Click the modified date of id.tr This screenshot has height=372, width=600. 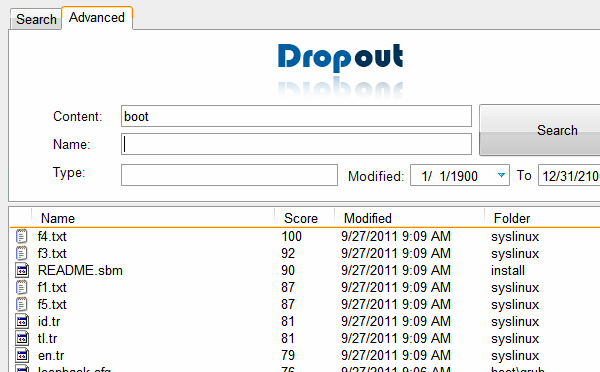coord(396,321)
